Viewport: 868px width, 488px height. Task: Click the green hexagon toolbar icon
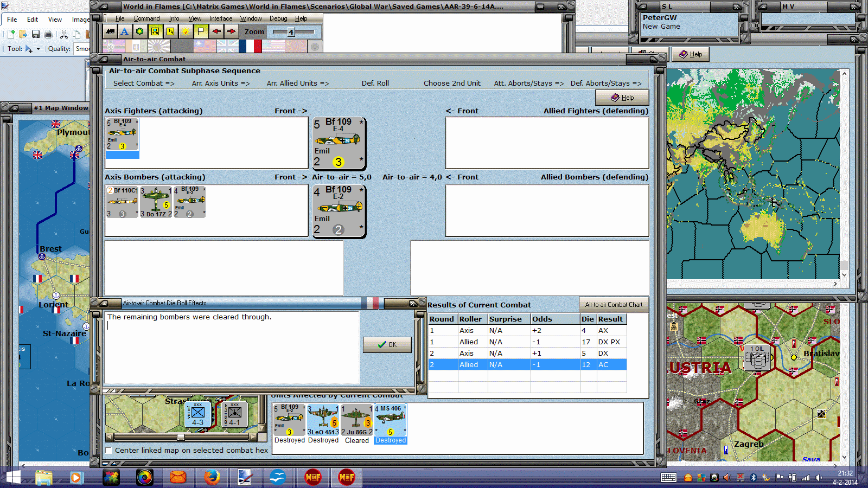click(x=140, y=31)
